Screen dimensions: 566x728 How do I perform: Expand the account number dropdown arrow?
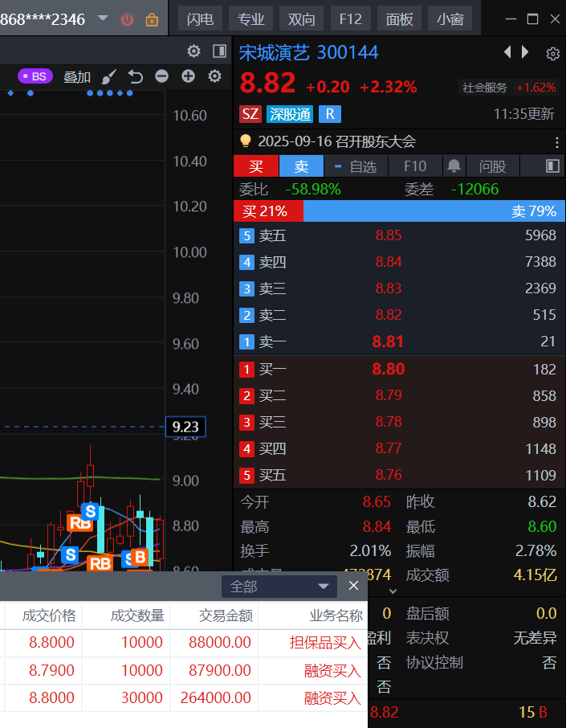103,18
